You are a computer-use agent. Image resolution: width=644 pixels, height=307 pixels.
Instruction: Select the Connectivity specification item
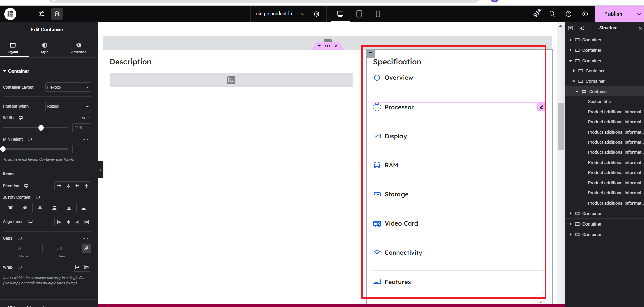click(404, 253)
